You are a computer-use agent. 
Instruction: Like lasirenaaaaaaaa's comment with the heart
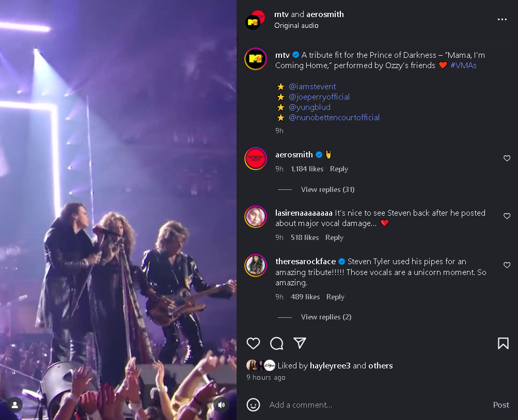[507, 216]
